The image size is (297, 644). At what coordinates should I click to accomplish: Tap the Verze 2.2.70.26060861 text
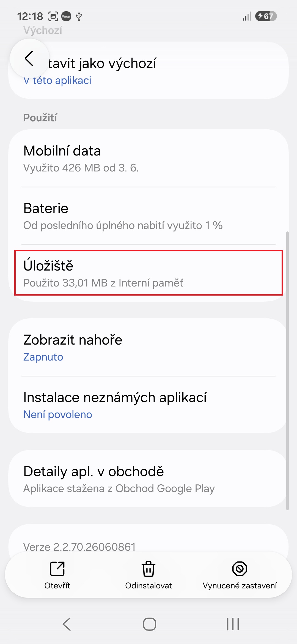[79, 547]
